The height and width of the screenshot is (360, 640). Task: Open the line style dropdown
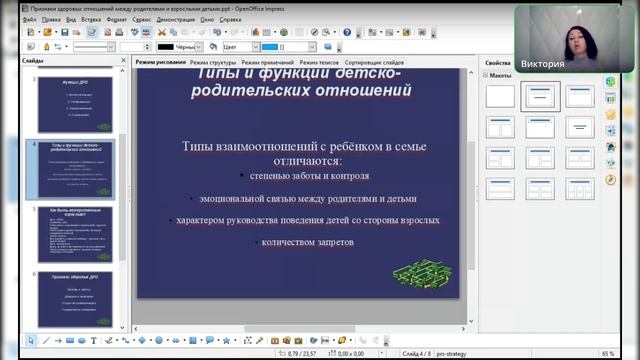111,47
